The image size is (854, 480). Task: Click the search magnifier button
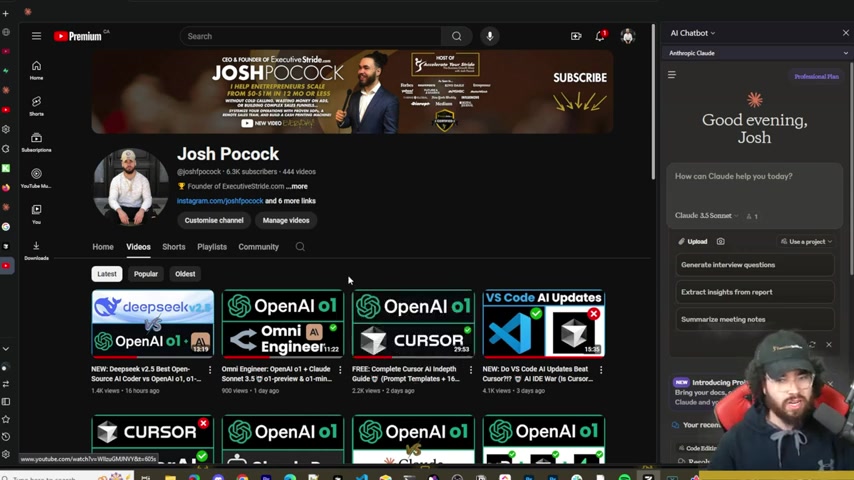(x=456, y=36)
